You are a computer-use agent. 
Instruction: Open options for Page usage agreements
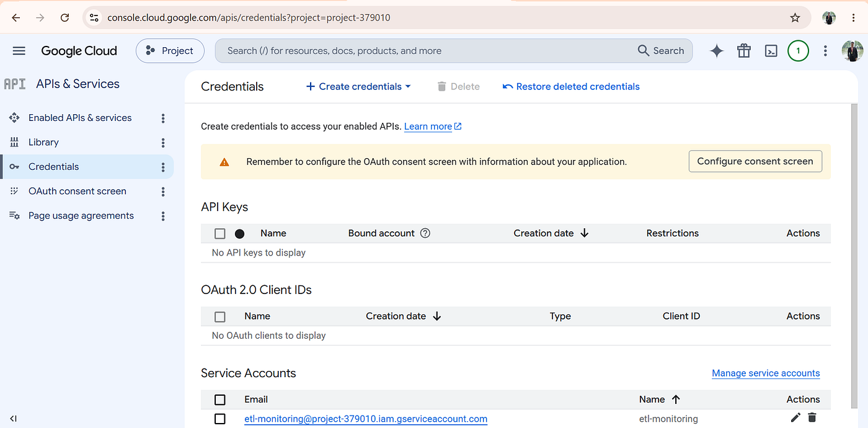pyautogui.click(x=163, y=216)
